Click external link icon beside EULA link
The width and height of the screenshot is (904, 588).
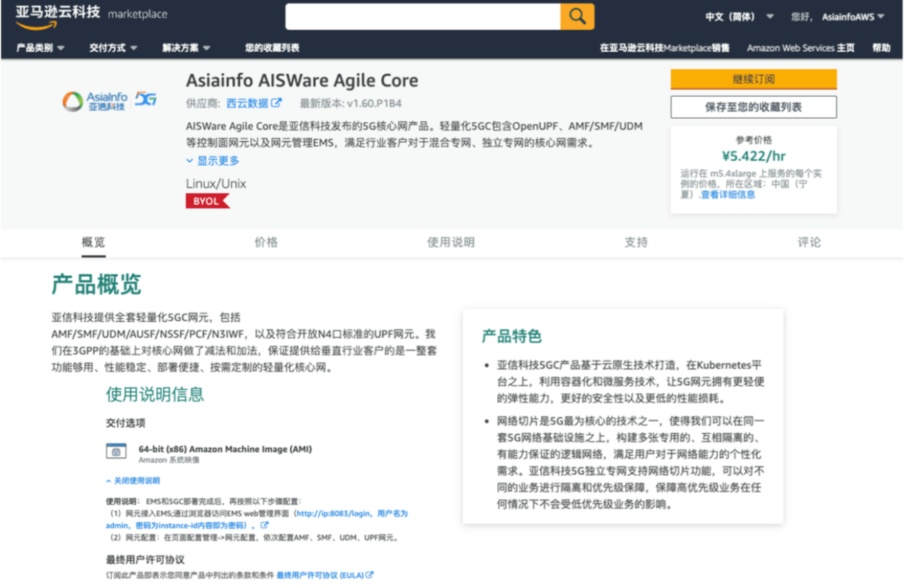coord(370,575)
